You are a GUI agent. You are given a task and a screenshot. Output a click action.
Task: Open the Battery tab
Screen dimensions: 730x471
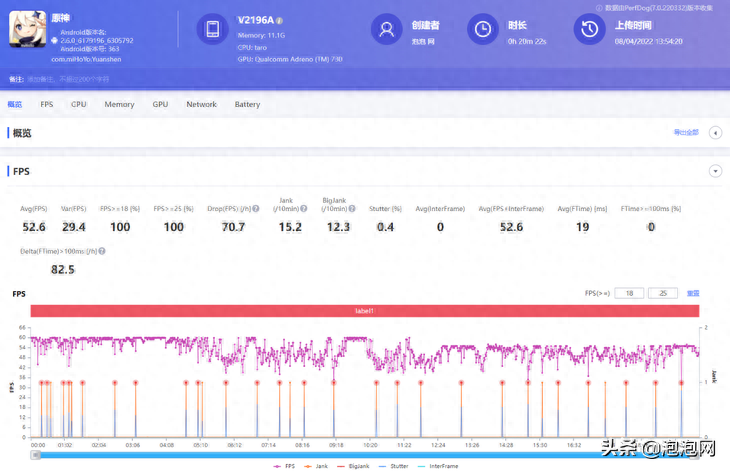pos(247,104)
